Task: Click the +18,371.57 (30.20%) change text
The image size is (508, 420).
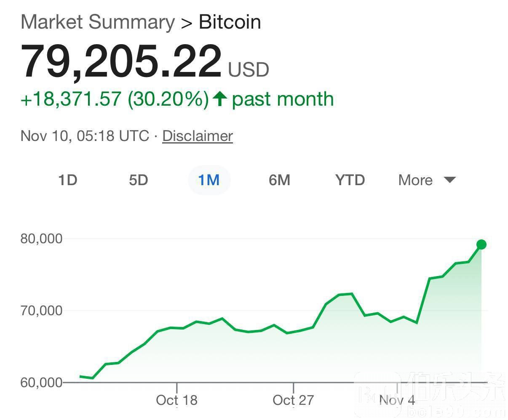Action: pos(114,99)
